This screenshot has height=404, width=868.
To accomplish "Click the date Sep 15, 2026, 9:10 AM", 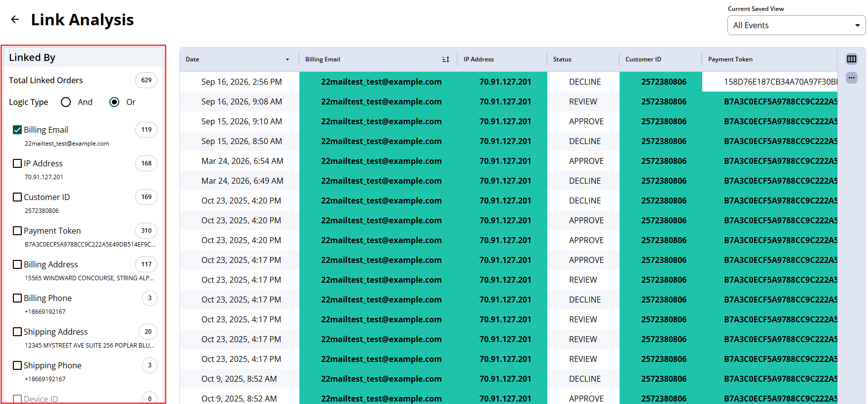I will (x=241, y=121).
